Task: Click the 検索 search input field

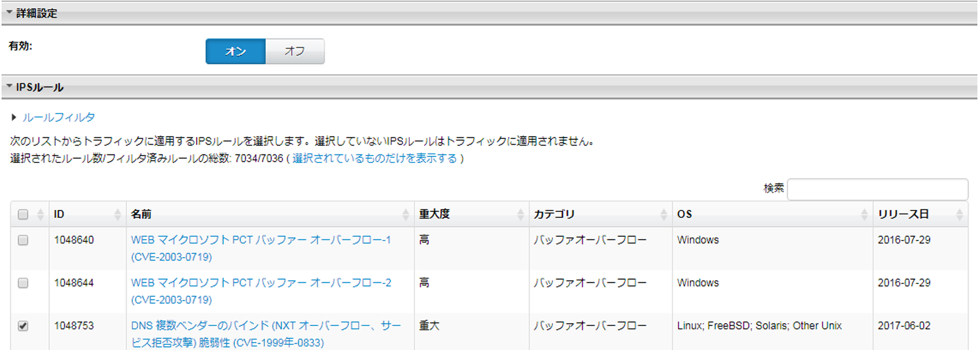Action: [877, 189]
